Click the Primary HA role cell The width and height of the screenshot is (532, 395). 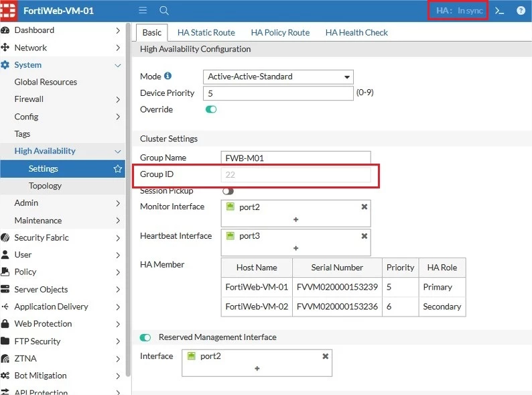click(x=442, y=287)
